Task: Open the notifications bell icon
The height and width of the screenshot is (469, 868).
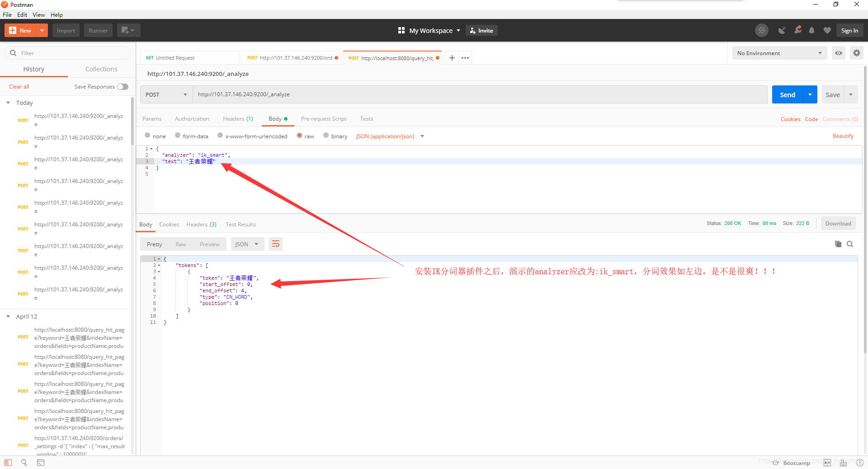Action: point(812,30)
